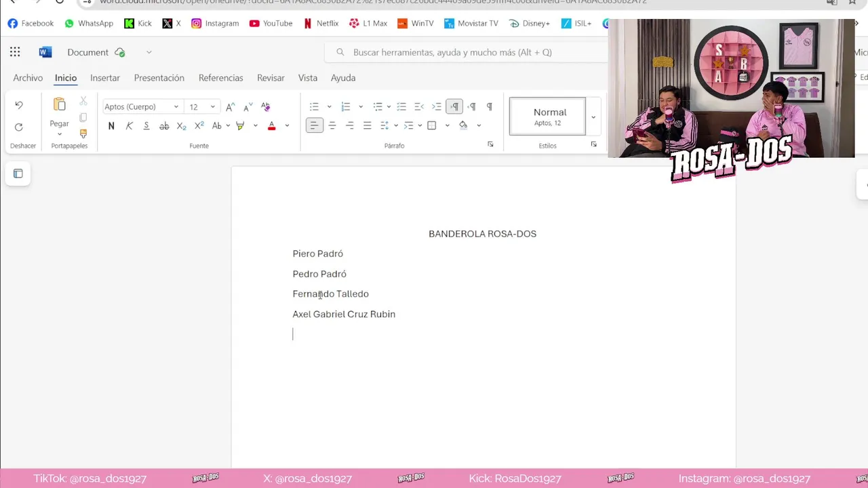
Task: Open the Ayuda tab
Action: (343, 78)
